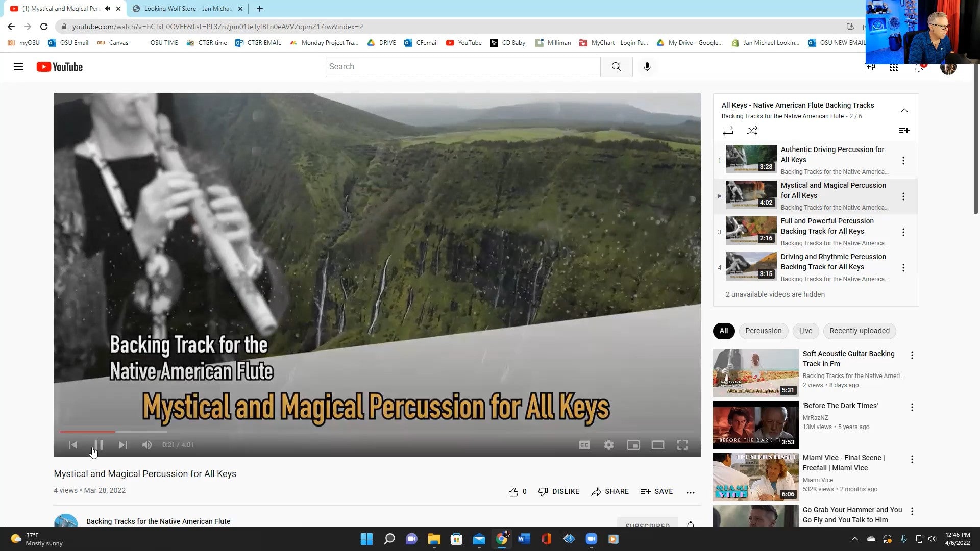This screenshot has height=551, width=980.
Task: Open Backing Tracks for the Native American Flute channel
Action: point(158,521)
